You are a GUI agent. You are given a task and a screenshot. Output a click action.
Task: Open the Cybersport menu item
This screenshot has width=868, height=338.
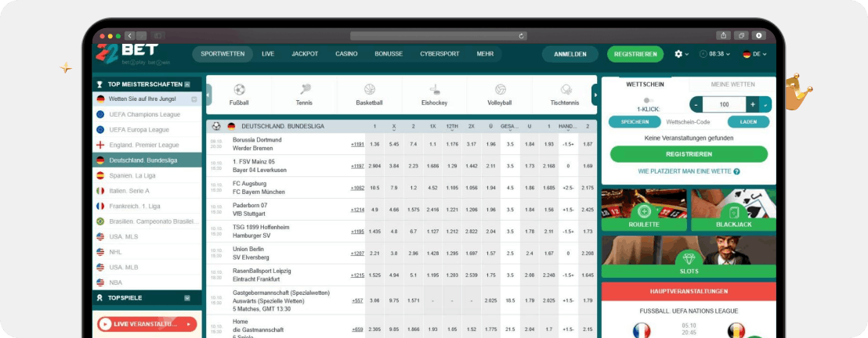[439, 54]
